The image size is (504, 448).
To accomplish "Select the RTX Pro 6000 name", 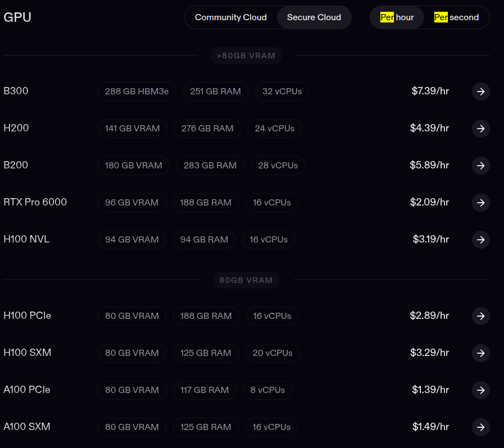I will point(35,202).
